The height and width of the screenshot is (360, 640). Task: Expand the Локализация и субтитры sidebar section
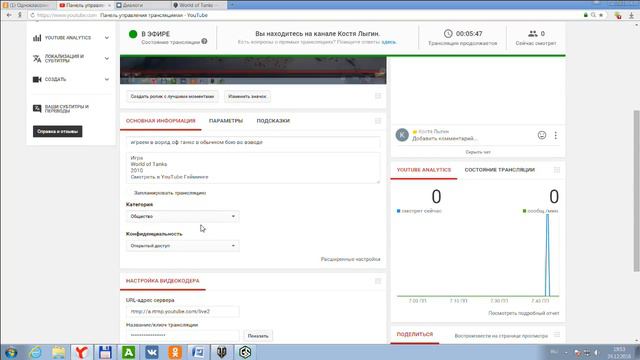(107, 58)
